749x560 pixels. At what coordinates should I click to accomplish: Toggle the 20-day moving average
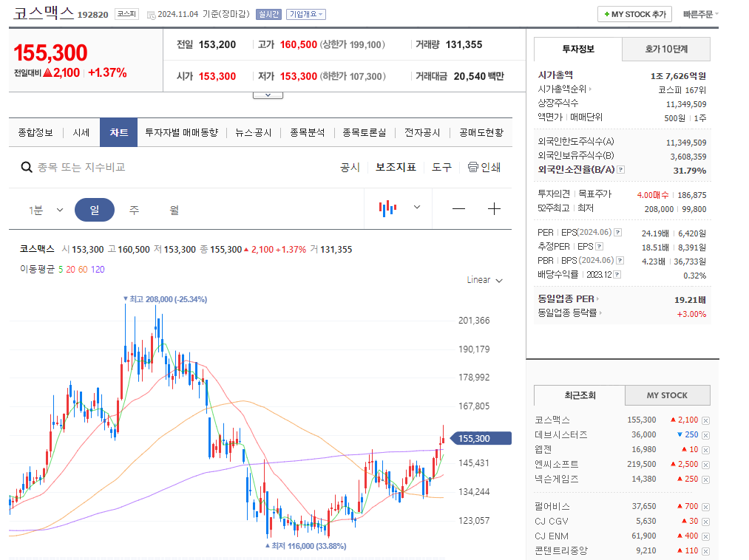click(x=70, y=269)
